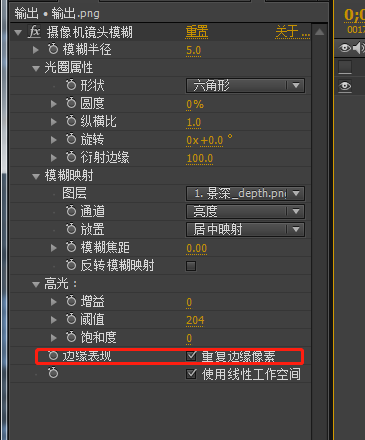The width and height of the screenshot is (365, 440).
Task: Click the 阈值 value 204
Action: pyautogui.click(x=195, y=321)
